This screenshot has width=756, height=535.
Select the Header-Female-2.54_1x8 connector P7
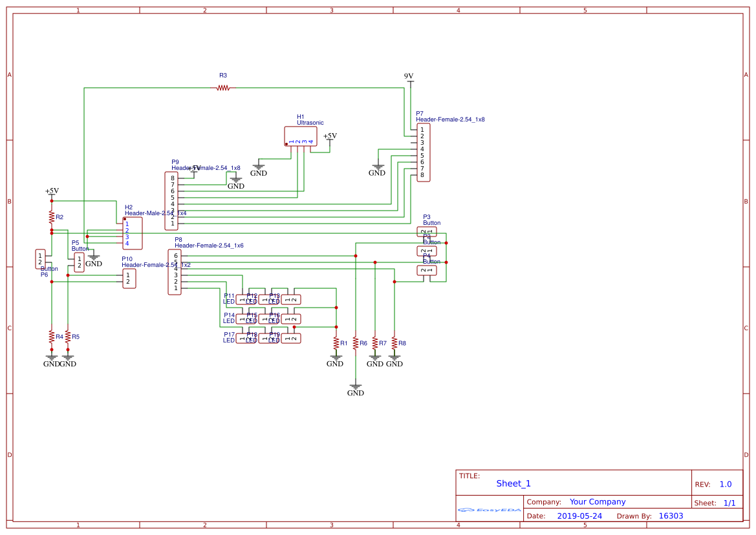click(424, 152)
